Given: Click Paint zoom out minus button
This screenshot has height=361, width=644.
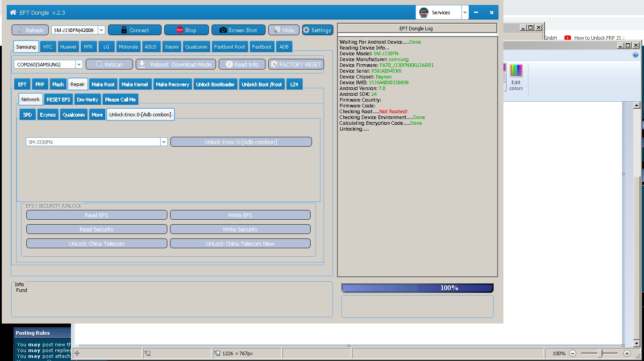Looking at the screenshot, I should (x=573, y=353).
